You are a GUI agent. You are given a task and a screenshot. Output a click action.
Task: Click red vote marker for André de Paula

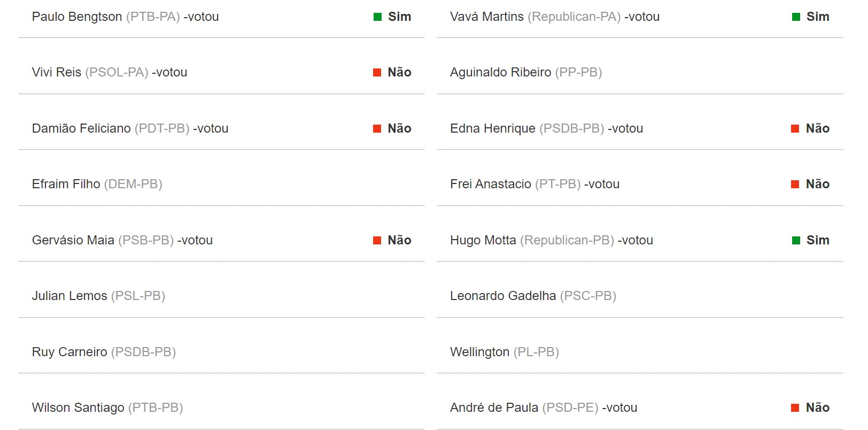click(x=795, y=408)
